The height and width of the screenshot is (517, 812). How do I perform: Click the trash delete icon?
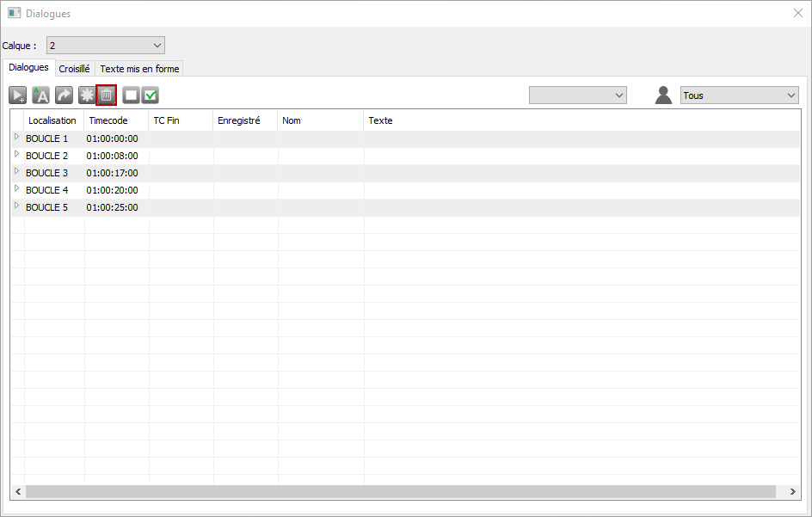pyautogui.click(x=107, y=95)
